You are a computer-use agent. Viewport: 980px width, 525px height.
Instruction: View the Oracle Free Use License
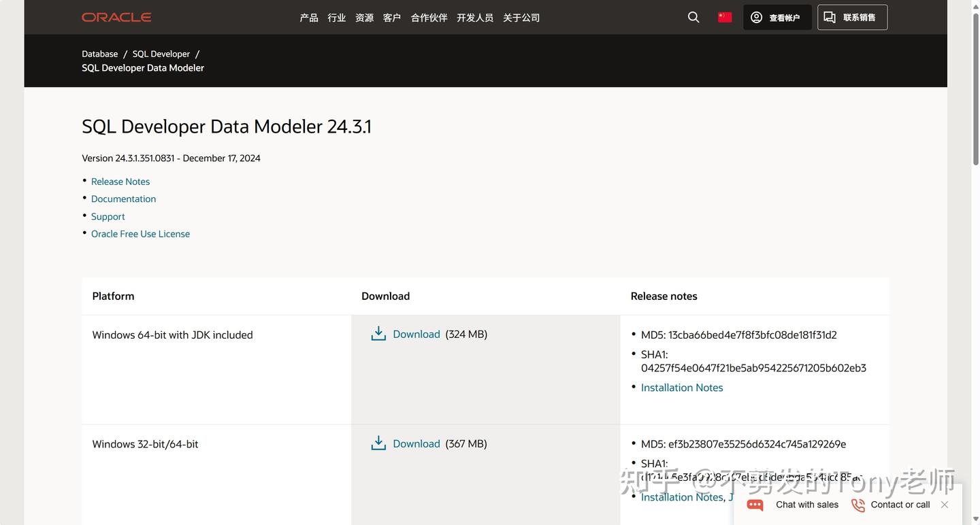140,234
